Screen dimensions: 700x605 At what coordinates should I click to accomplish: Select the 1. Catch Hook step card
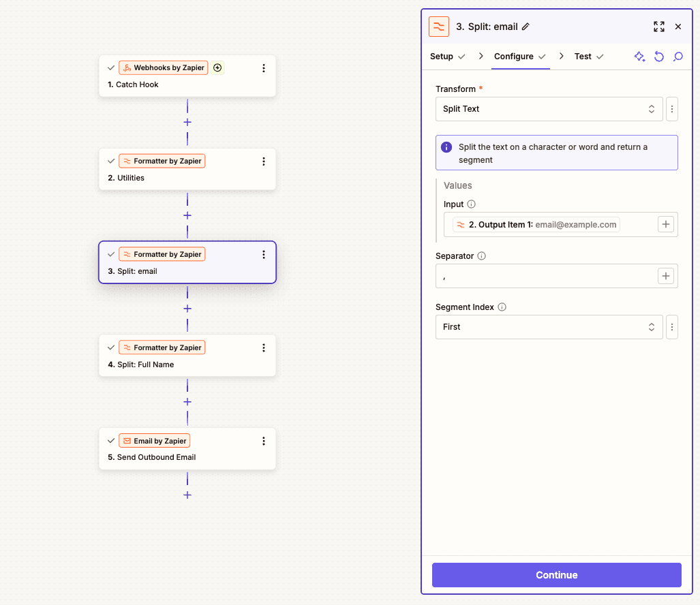click(187, 76)
